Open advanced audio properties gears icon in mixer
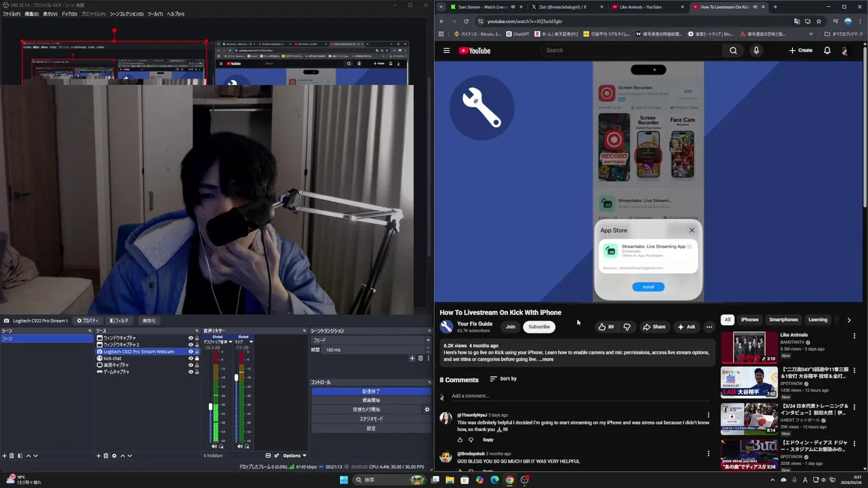 (x=277, y=455)
